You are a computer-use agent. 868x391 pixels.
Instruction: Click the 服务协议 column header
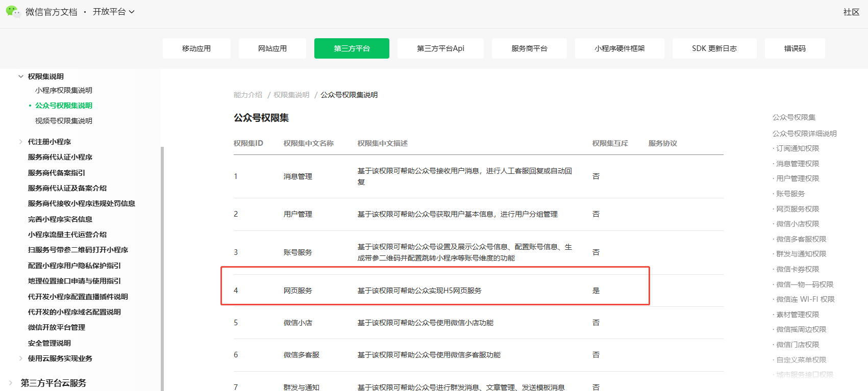coord(662,143)
